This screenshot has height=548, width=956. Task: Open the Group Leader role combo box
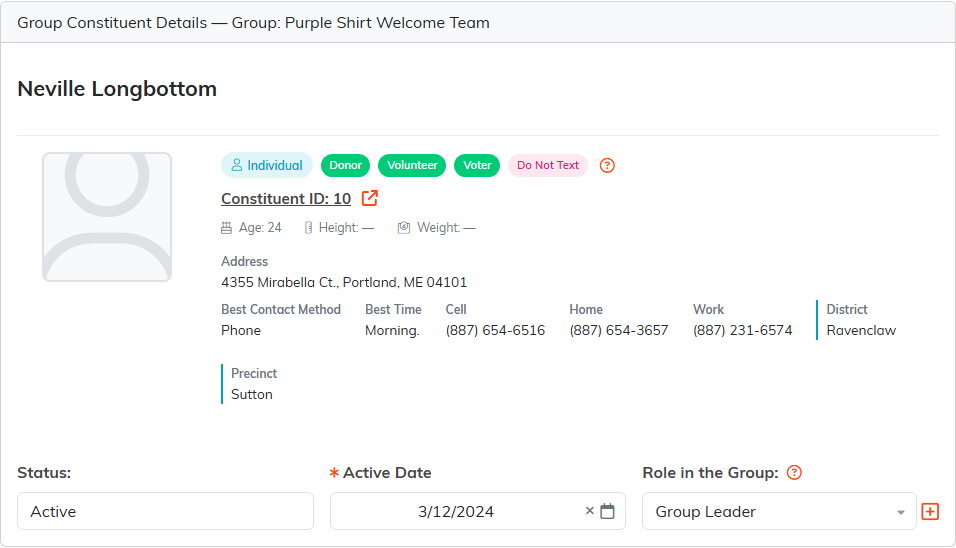(x=779, y=511)
